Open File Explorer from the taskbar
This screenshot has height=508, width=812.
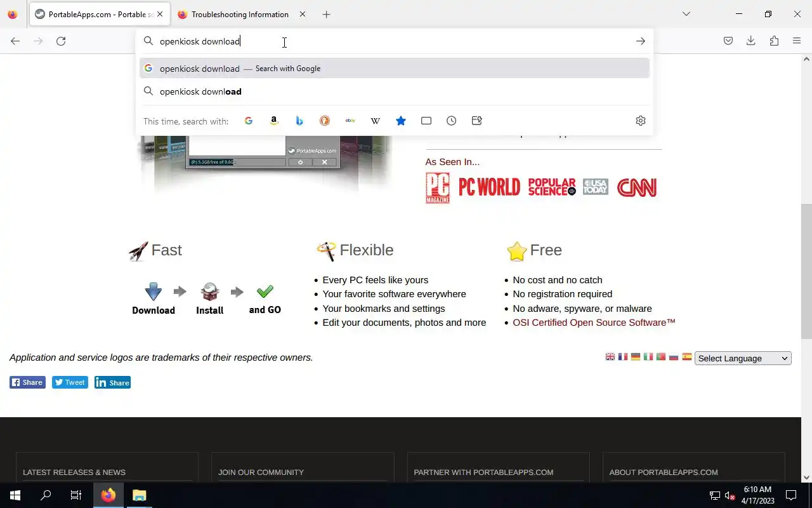click(x=139, y=495)
